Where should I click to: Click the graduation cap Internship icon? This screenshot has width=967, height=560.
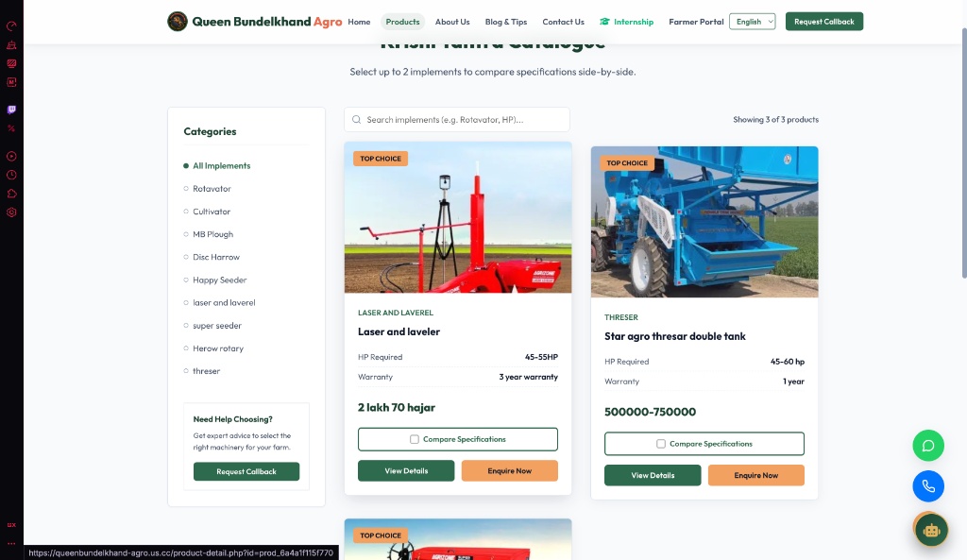(604, 22)
